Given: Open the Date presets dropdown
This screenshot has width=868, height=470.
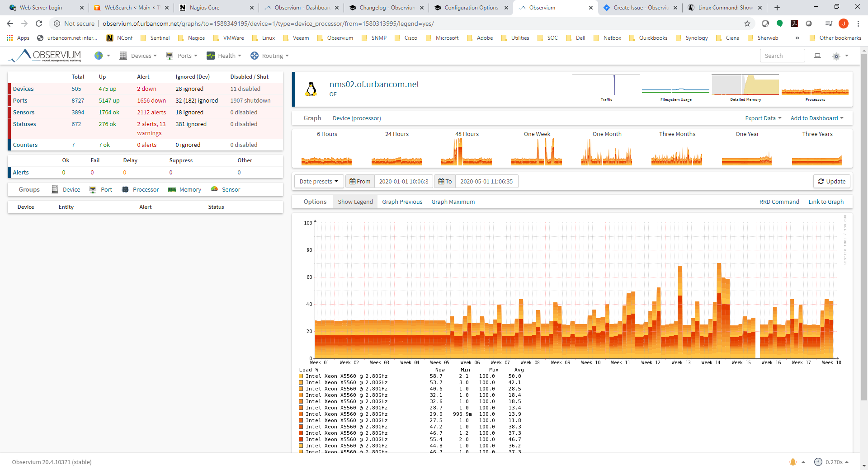Looking at the screenshot, I should 319,181.
